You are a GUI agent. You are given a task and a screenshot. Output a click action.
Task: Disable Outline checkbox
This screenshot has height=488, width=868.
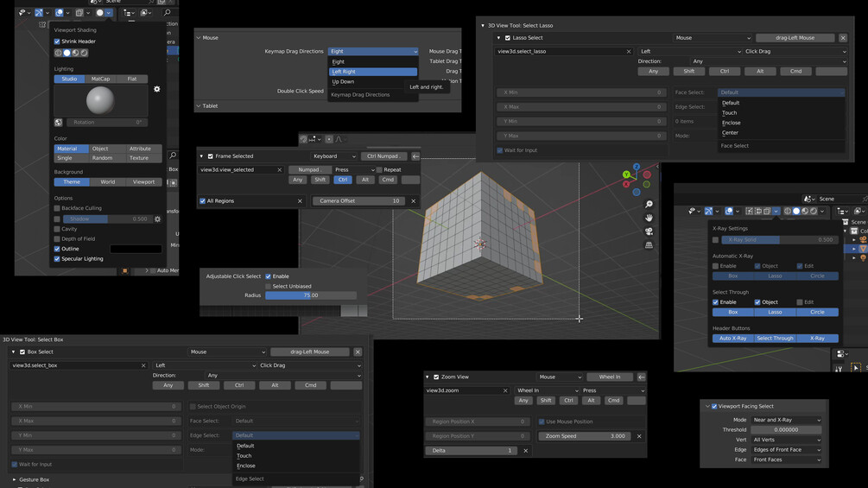[x=57, y=249]
